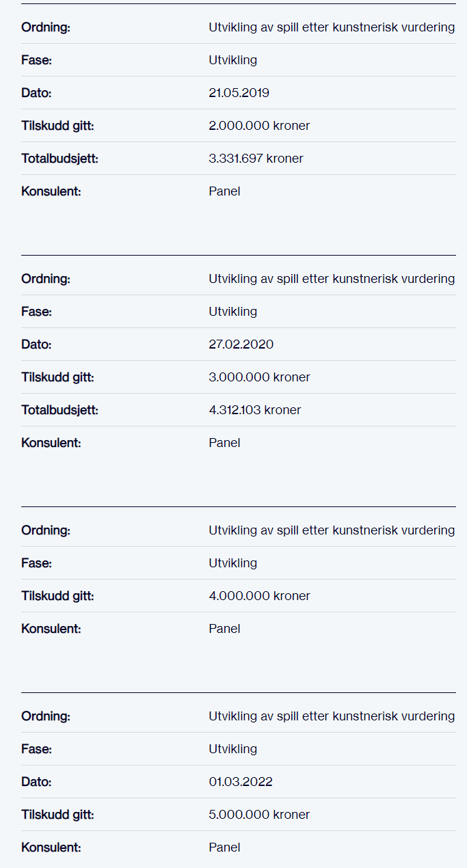Viewport: 467px width, 868px height.
Task: Select the 3.000.000 kroner grant value
Action: pyautogui.click(x=259, y=377)
